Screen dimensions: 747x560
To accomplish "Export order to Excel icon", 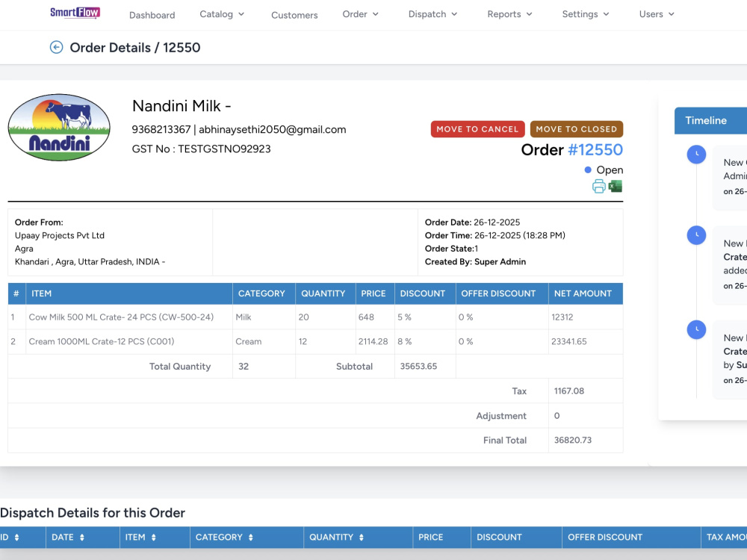I will (x=615, y=186).
